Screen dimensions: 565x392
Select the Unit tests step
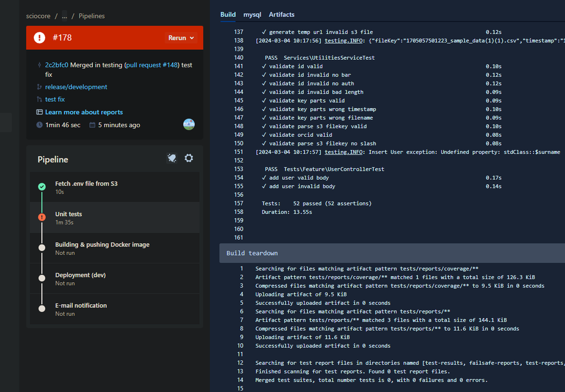point(115,218)
